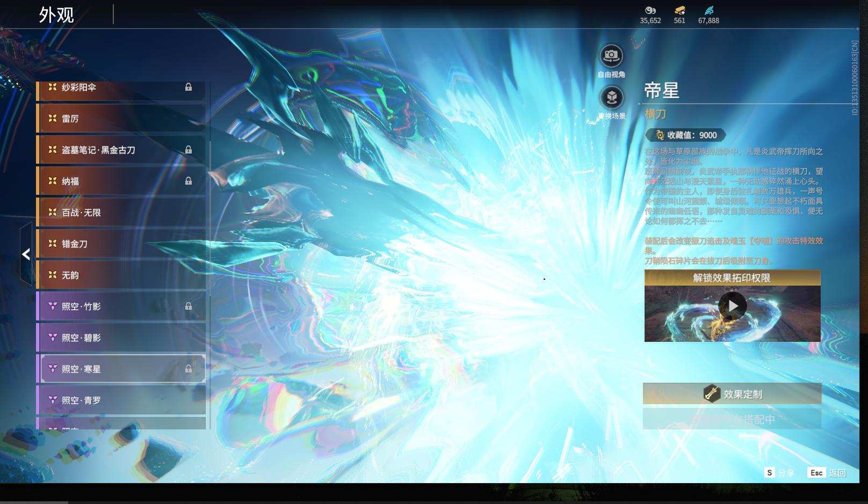The image size is (868, 504).
Task: Click the 更换场景 scene switch icon
Action: 611,98
